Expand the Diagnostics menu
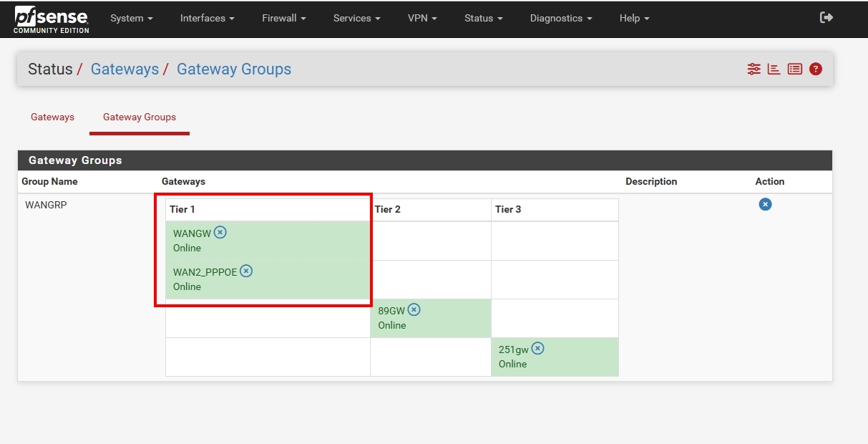Screen dimensions: 868x444 click(x=561, y=19)
